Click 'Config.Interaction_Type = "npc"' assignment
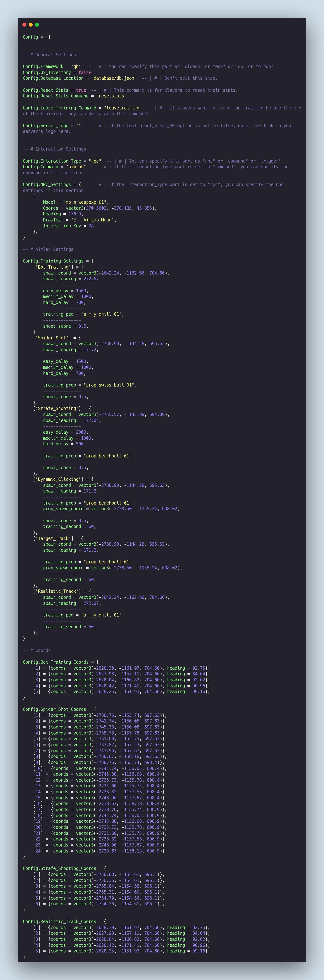 pyautogui.click(x=62, y=161)
